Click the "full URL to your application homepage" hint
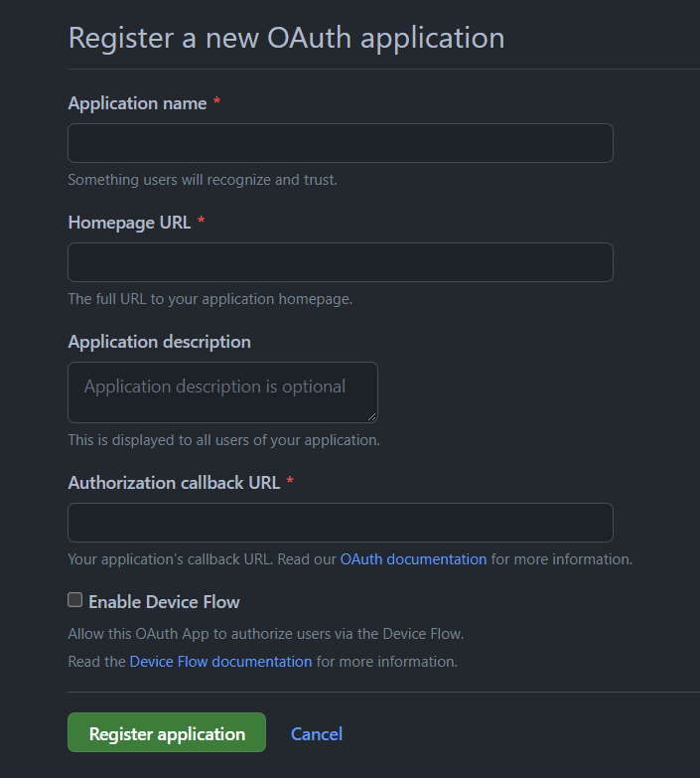 [210, 299]
